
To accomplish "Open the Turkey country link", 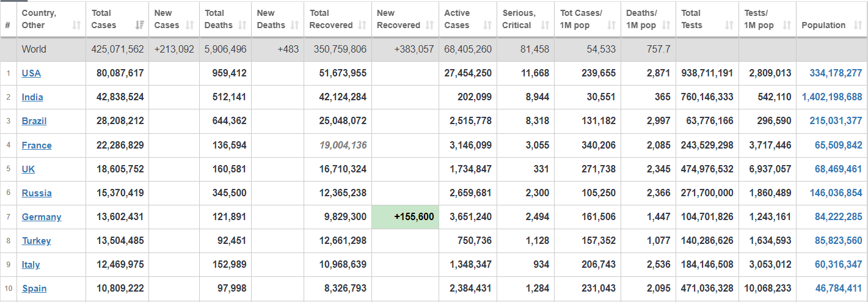I will tap(37, 241).
